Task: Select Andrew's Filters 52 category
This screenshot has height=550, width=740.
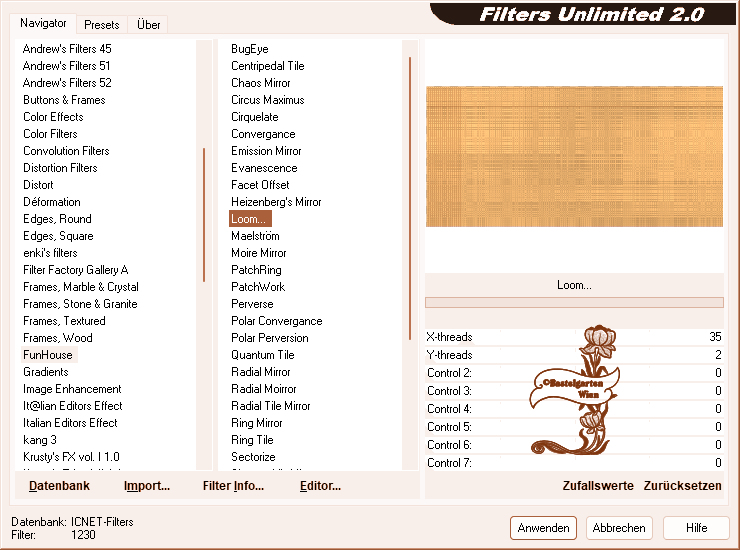Action: click(67, 83)
